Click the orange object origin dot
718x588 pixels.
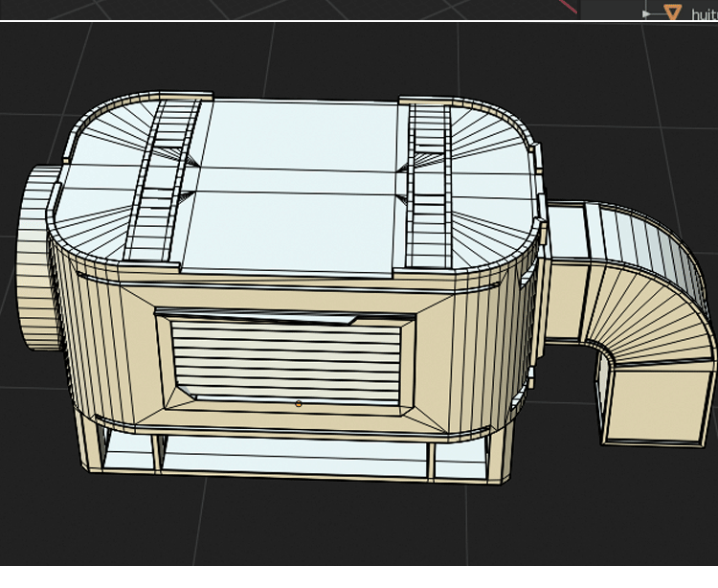(x=299, y=404)
